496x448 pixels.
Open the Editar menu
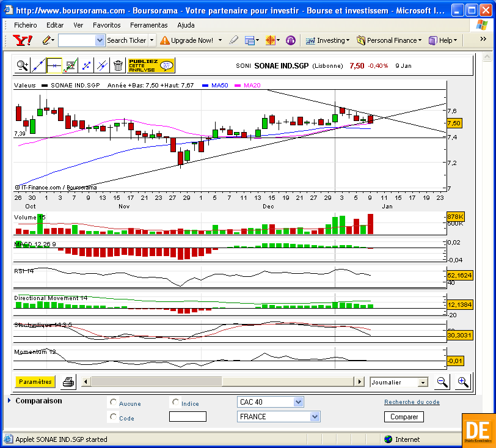[x=55, y=25]
